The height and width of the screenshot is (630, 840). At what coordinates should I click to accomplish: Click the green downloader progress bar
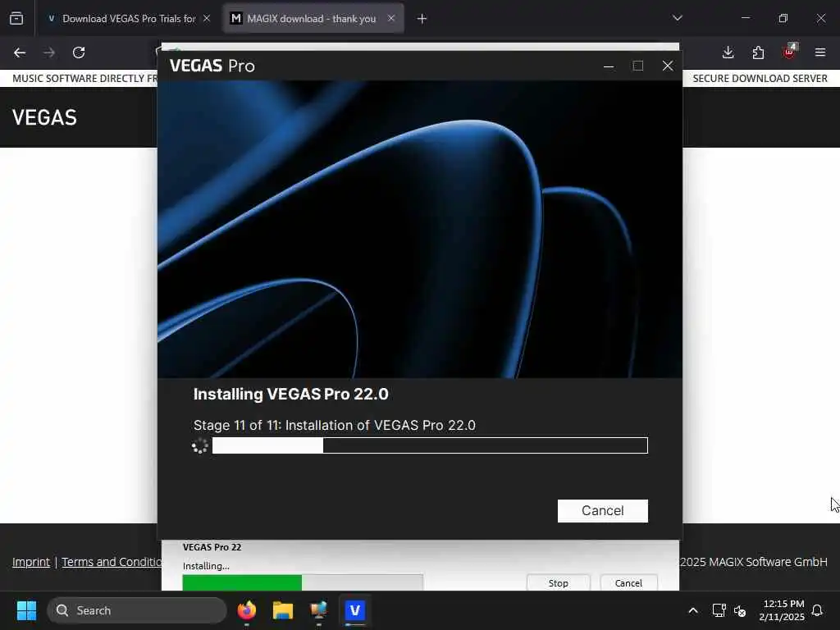[303, 583]
